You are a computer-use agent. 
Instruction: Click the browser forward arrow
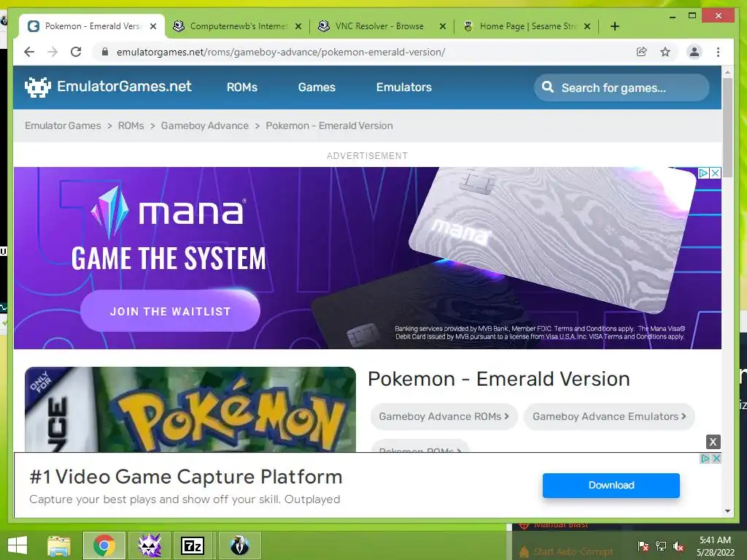(x=53, y=52)
